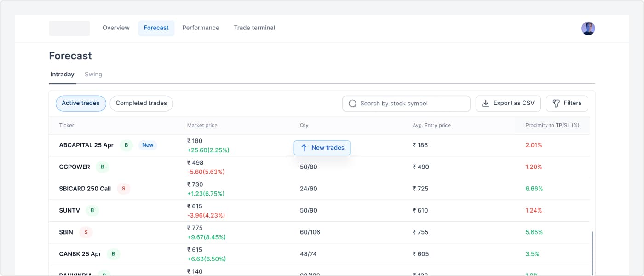Click the download icon in Export as CSV
The width and height of the screenshot is (644, 276).
[x=485, y=103]
